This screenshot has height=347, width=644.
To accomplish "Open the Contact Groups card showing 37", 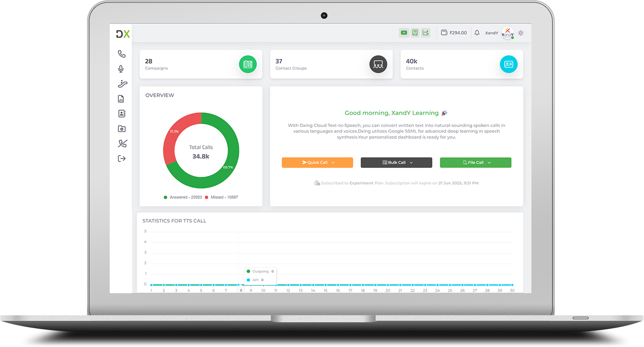I will coord(331,64).
